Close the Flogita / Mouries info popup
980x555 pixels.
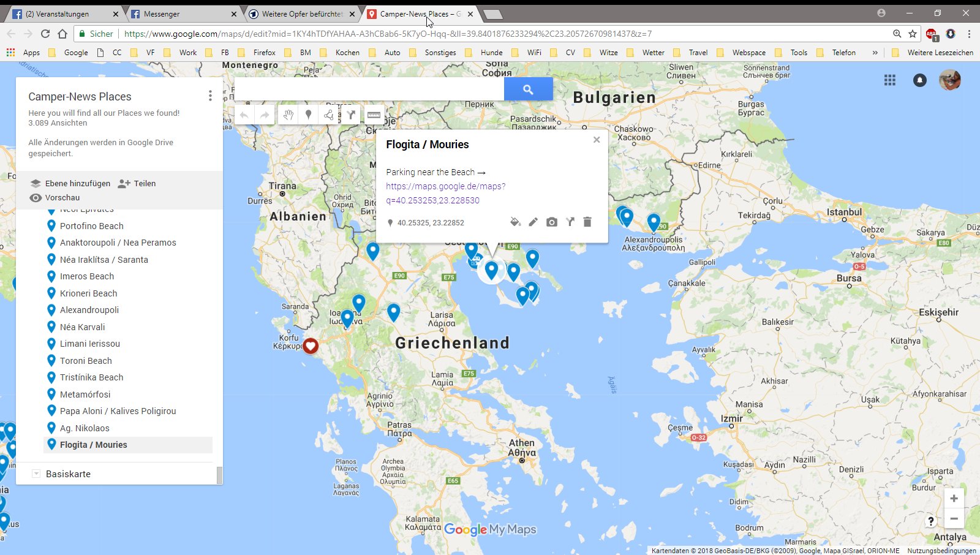click(x=597, y=140)
